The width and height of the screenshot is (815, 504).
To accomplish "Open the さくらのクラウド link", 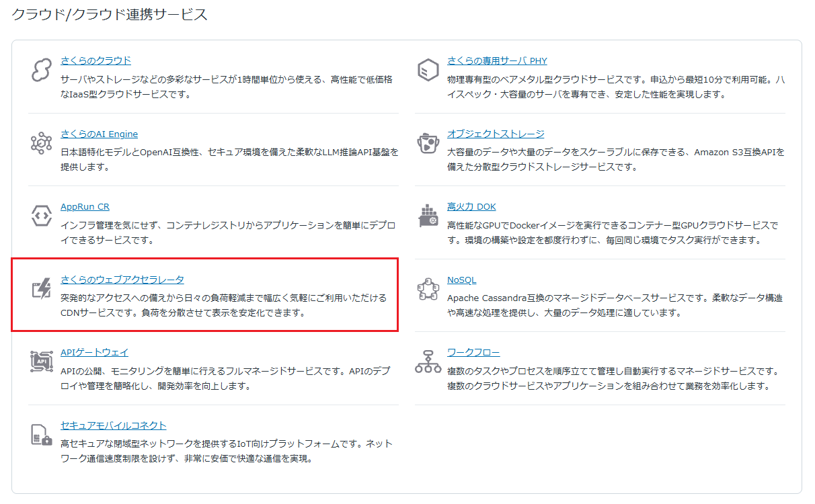I will point(95,60).
